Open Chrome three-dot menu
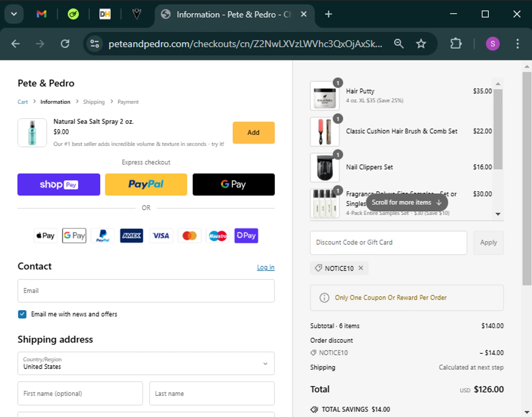Screen dimensions: 532x417 (517, 44)
